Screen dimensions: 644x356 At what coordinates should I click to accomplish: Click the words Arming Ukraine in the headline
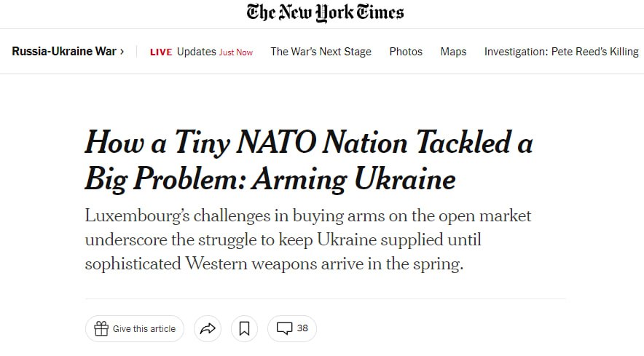click(x=353, y=178)
